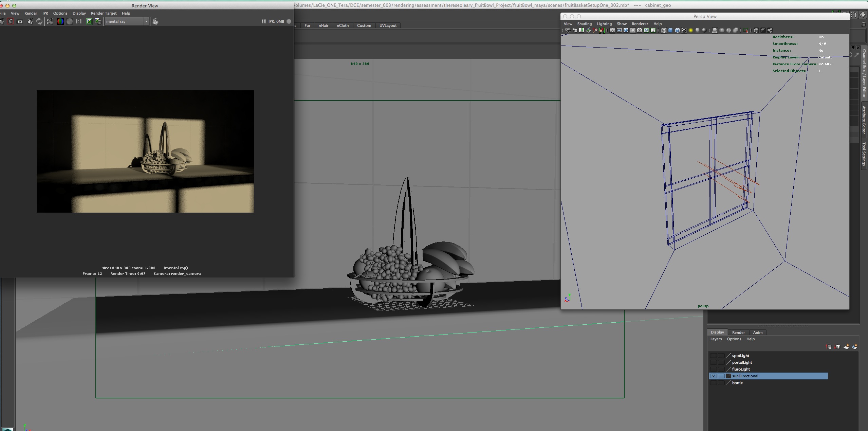
Task: Open the nCloth shelf tab
Action: coord(342,25)
